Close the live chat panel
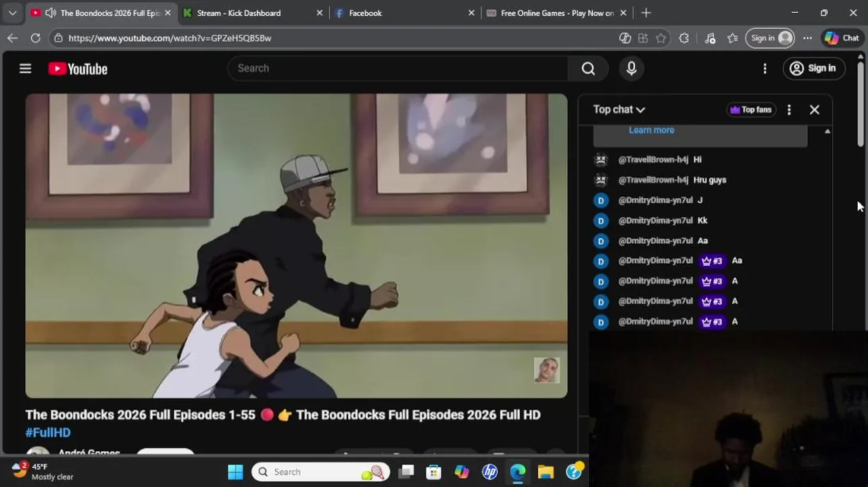This screenshot has width=868, height=487. (x=815, y=110)
